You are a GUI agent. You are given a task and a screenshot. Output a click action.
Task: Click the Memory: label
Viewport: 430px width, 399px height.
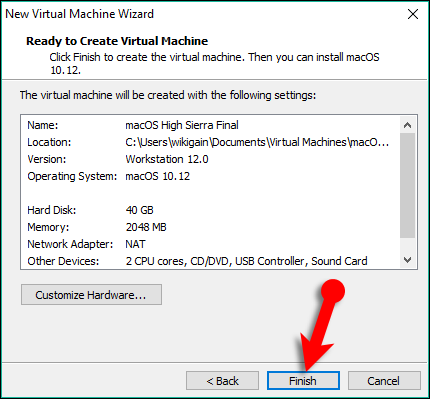[48, 227]
